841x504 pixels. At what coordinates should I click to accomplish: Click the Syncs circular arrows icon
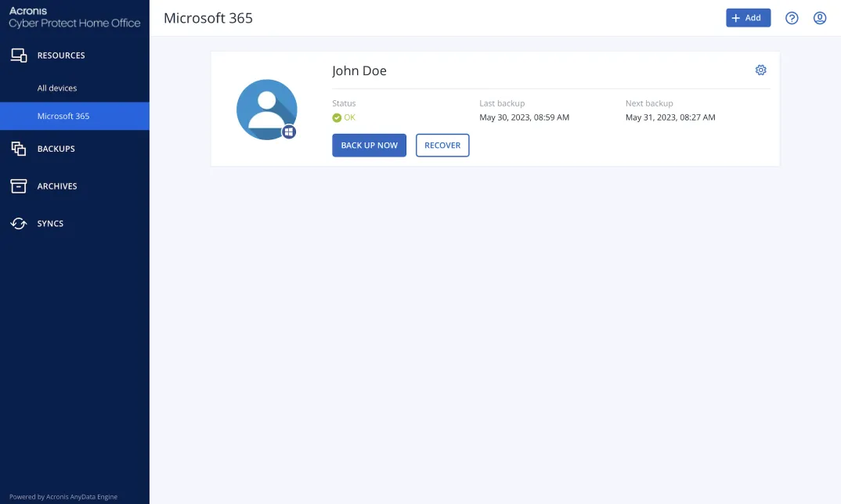[x=19, y=224]
